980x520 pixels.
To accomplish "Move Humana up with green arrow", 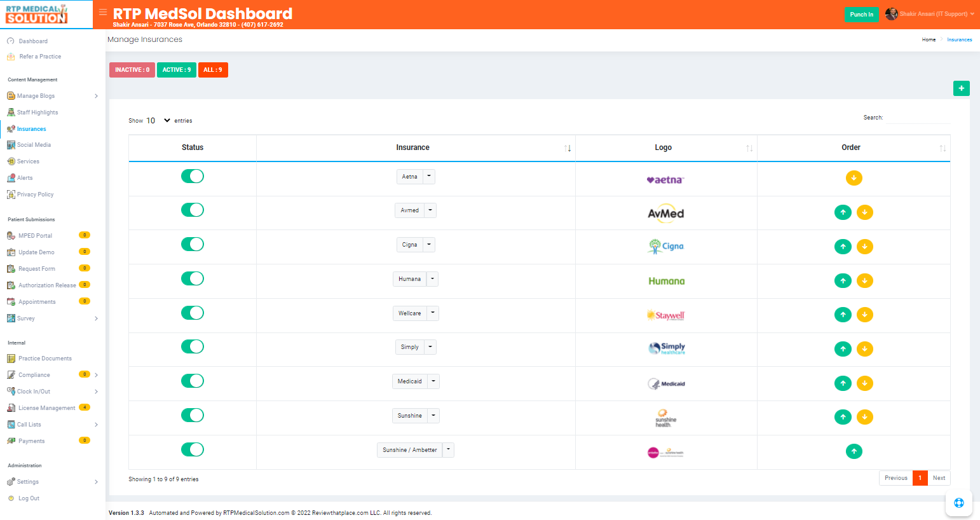I will (843, 280).
